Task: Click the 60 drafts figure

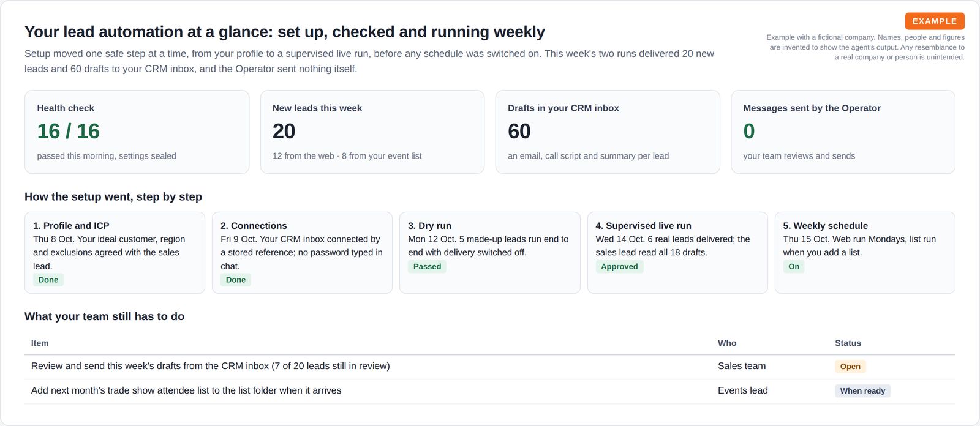Action: click(519, 131)
